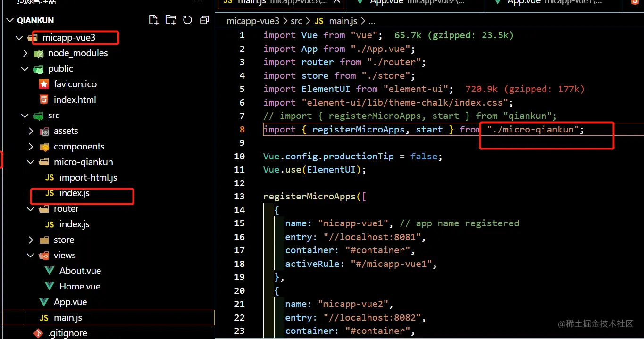Click the HTML5 icon beside index.html

pos(44,100)
